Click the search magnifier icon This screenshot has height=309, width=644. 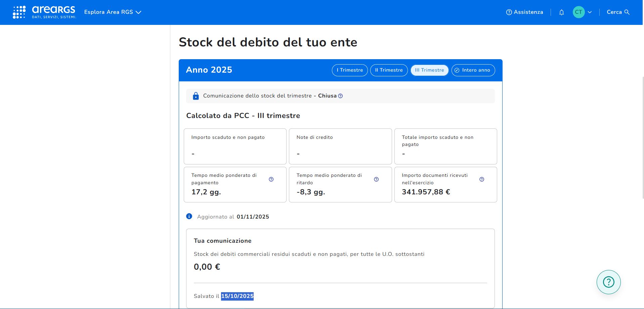(627, 12)
